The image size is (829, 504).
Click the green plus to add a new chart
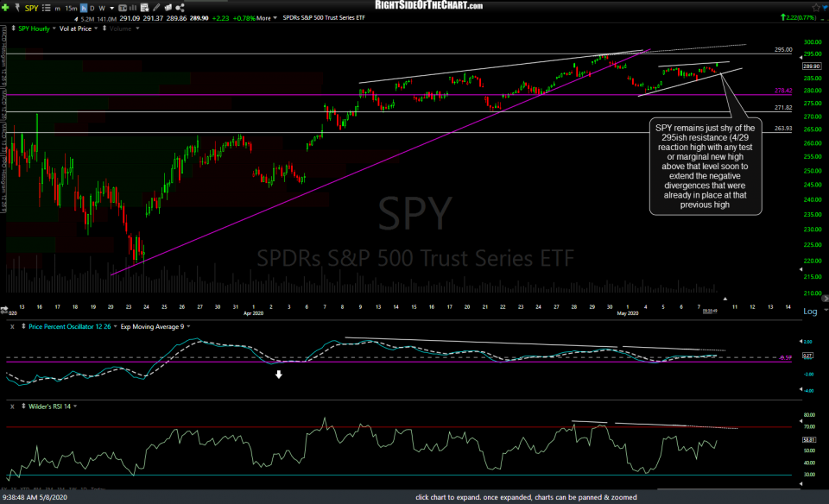5,7
